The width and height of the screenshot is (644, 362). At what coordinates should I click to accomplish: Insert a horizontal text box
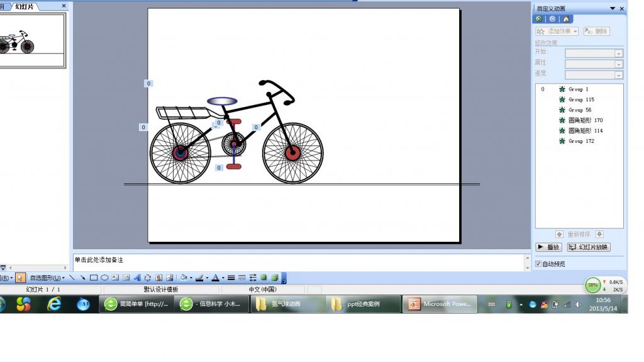(116, 278)
